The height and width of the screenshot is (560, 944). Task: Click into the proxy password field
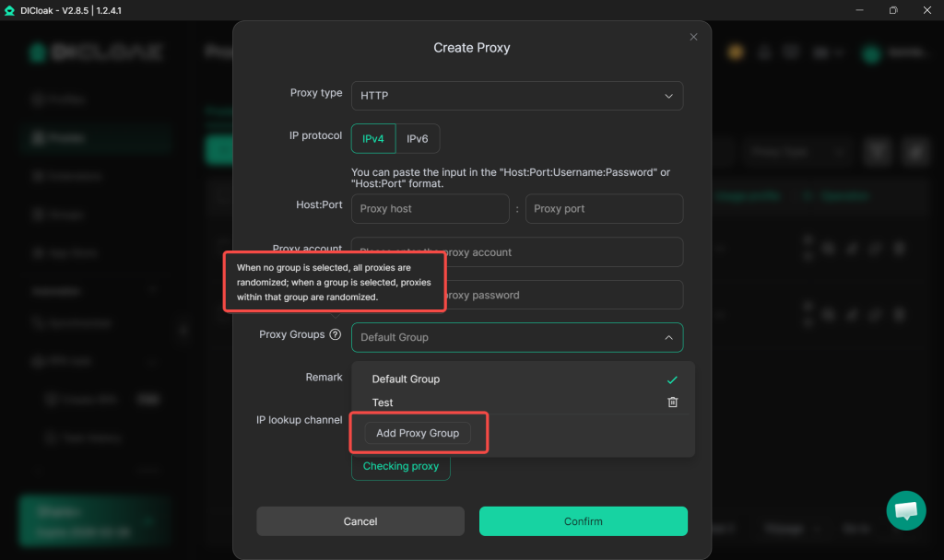click(x=562, y=295)
